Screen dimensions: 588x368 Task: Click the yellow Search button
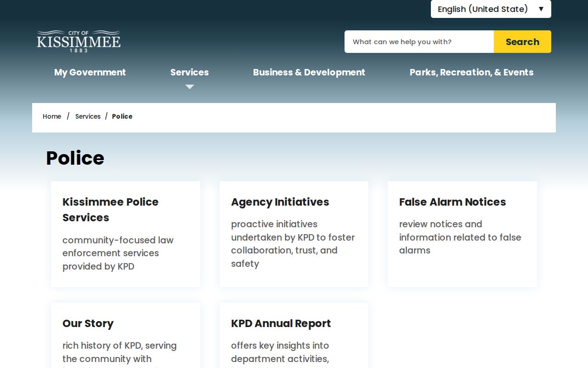pyautogui.click(x=522, y=42)
